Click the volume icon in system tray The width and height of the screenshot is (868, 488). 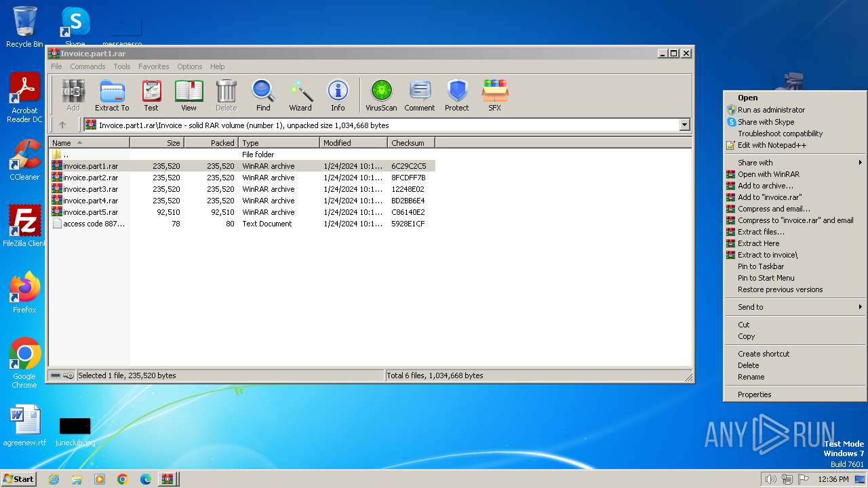point(770,479)
